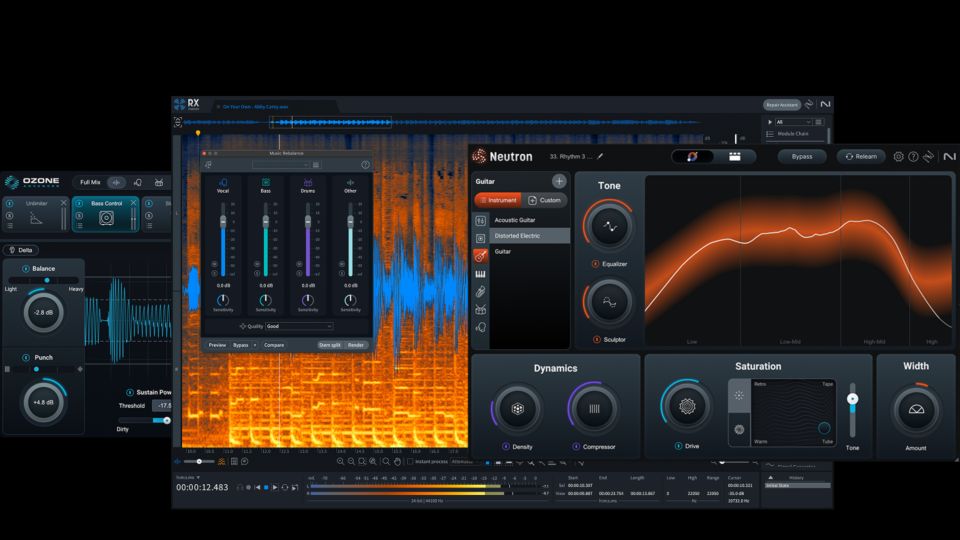Screen dimensions: 960x540
Task: Click the Render button in Music Rebalance
Action: tap(356, 345)
